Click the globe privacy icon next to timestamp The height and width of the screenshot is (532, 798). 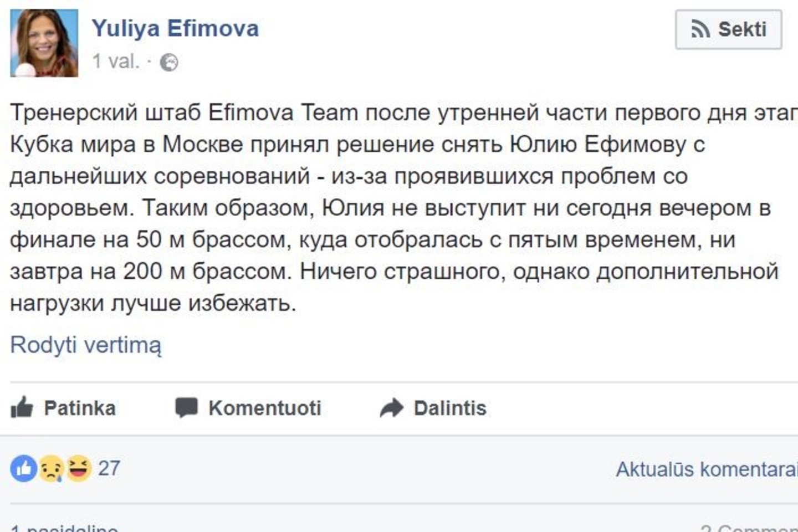point(169,62)
